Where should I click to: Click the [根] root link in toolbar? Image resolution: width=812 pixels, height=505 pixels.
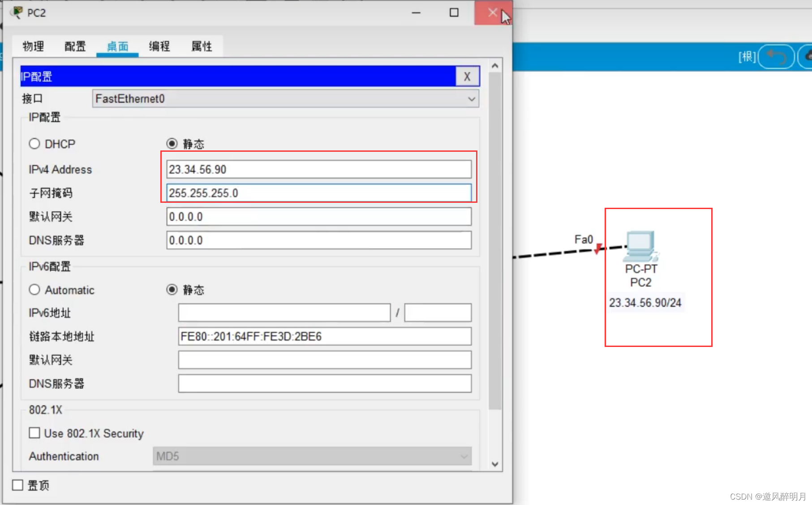747,57
